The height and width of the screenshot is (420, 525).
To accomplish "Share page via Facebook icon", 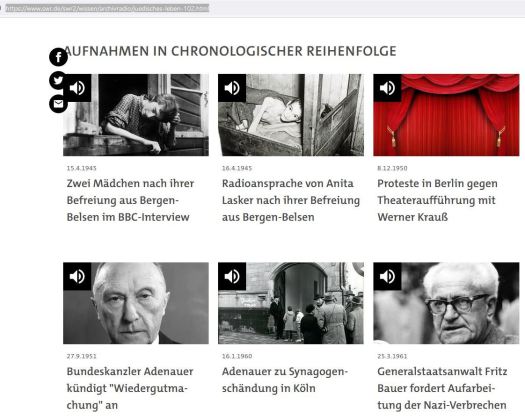I will coord(58,57).
